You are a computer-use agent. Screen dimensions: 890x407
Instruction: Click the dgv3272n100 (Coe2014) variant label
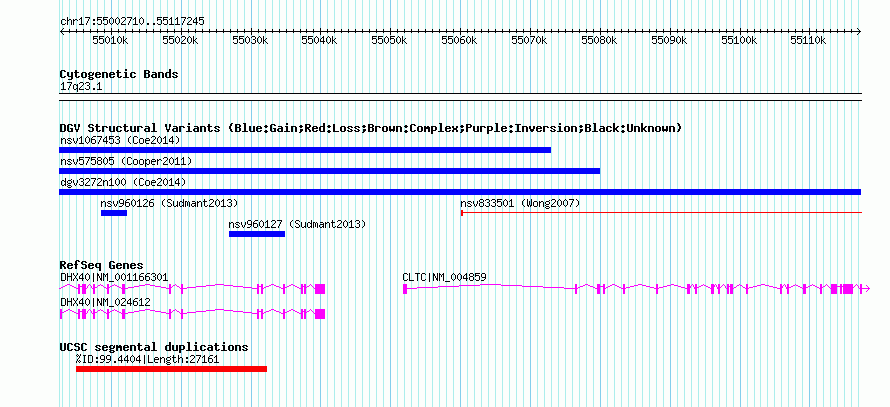(123, 182)
